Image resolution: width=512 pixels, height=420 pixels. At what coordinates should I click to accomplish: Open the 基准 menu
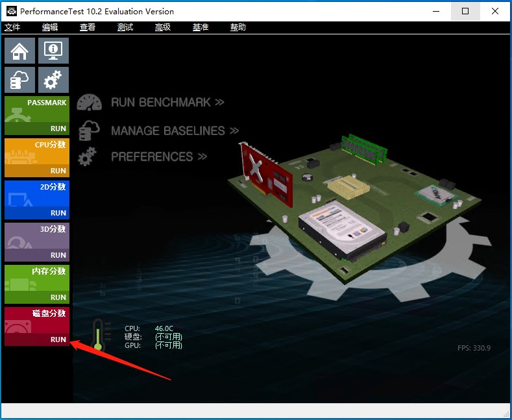(x=201, y=27)
